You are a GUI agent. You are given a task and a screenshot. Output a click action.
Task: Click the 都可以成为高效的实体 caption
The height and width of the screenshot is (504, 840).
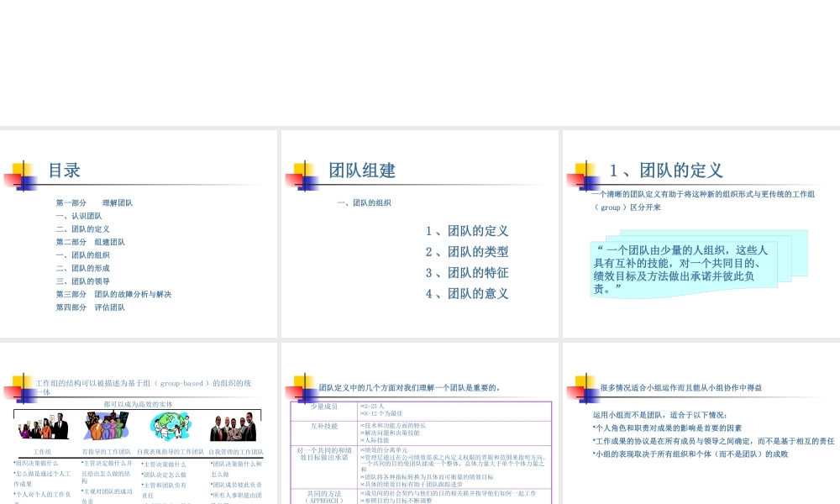(x=139, y=404)
